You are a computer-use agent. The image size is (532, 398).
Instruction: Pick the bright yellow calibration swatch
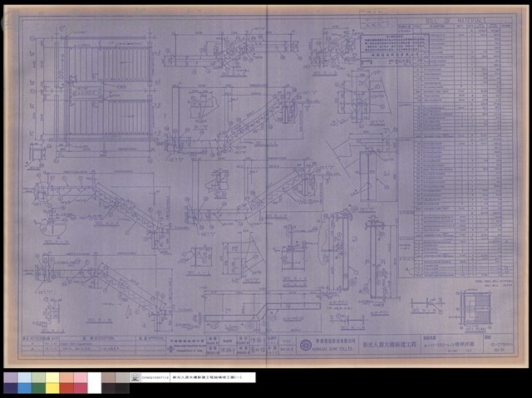point(52,389)
